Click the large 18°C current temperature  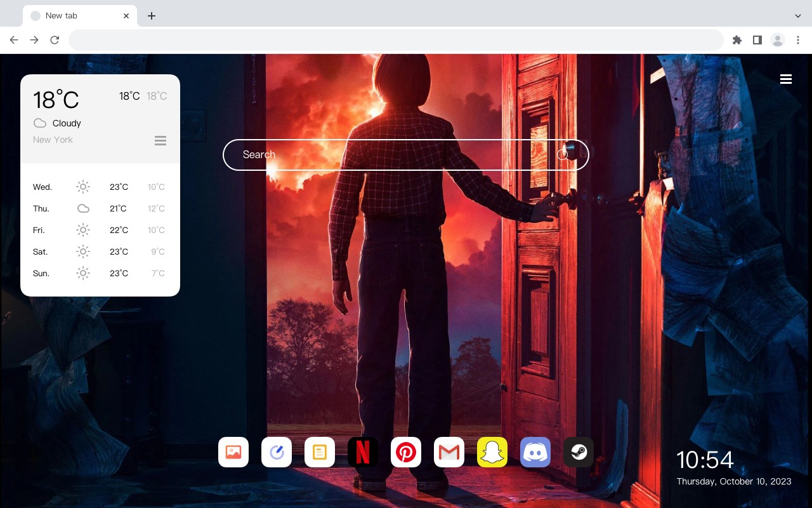[56, 100]
